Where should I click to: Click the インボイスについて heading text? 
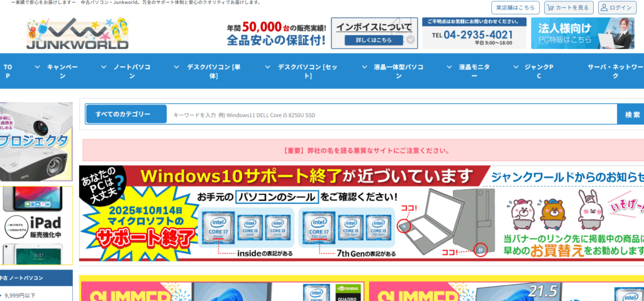374,27
